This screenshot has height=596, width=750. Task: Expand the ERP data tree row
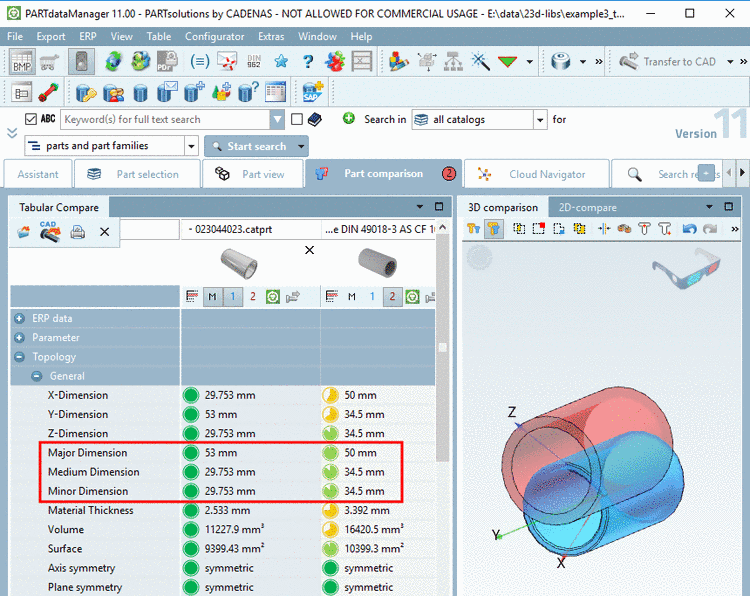[x=19, y=318]
